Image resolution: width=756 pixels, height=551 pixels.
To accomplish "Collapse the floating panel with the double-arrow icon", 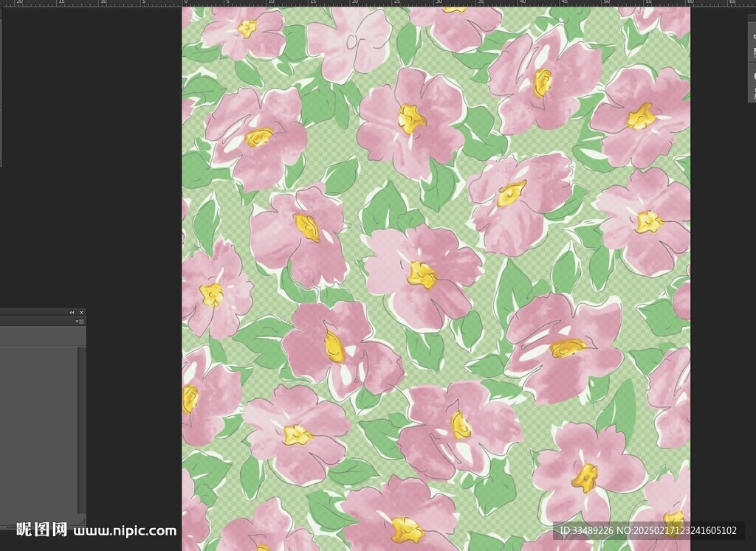I will pyautogui.click(x=72, y=313).
